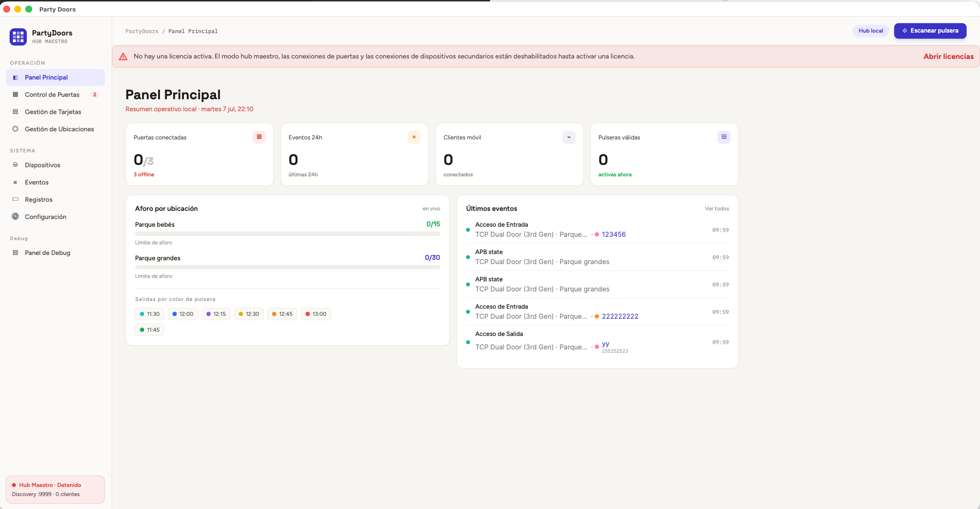Select the green 11:45 wristband chip
Image resolution: width=980 pixels, height=509 pixels.
point(149,330)
